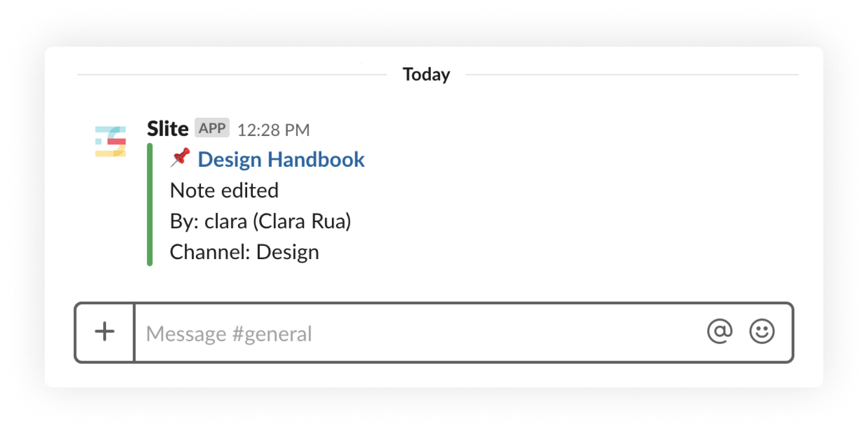Click the divider line right of Today
868x430 pixels.
click(x=632, y=75)
